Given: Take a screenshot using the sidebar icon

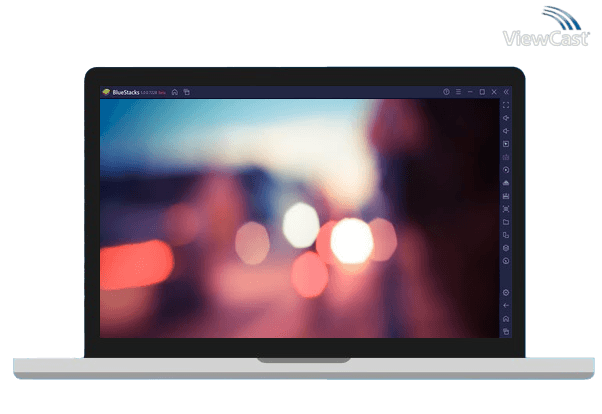Looking at the screenshot, I should [506, 209].
